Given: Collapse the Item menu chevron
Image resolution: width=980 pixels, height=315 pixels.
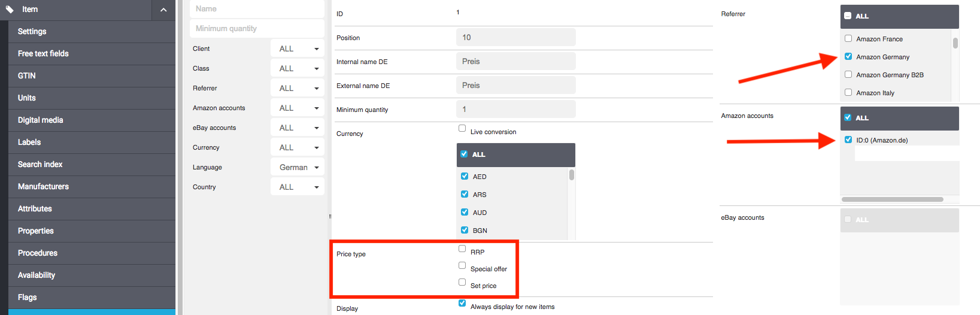Looking at the screenshot, I should [163, 10].
